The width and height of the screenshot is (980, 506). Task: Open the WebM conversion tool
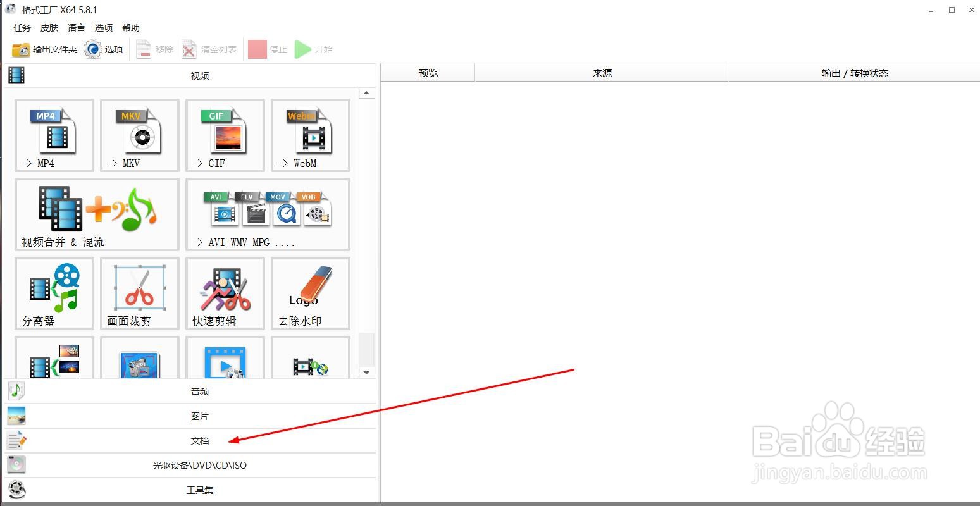(311, 135)
